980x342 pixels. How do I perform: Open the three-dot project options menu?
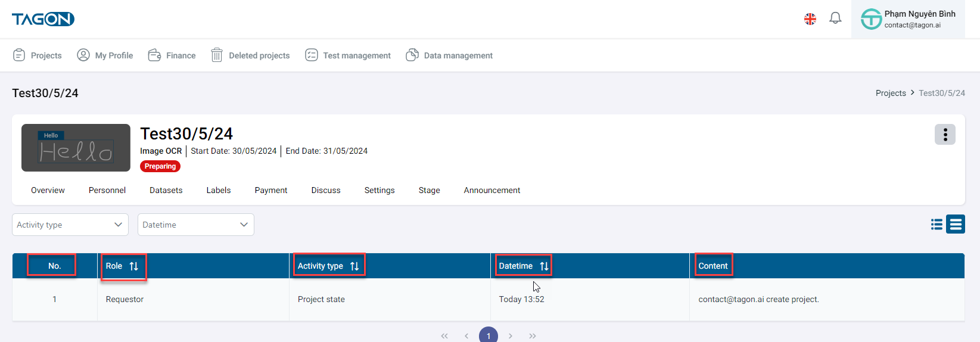(945, 135)
